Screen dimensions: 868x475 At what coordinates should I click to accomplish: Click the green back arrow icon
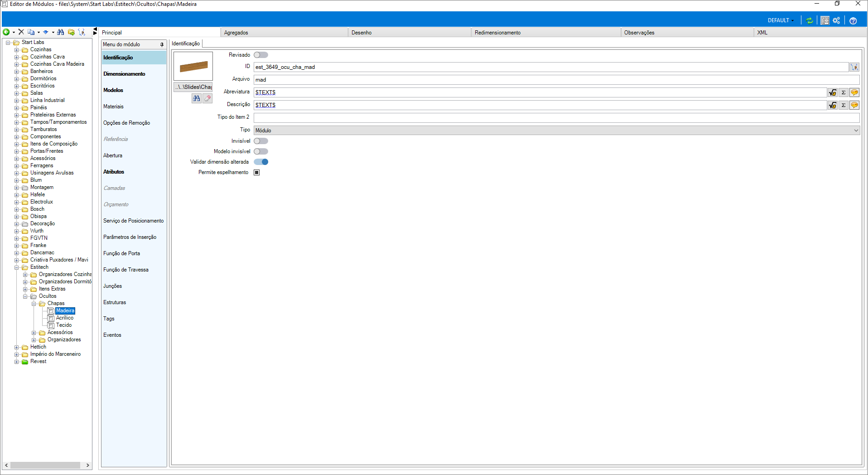coord(6,32)
